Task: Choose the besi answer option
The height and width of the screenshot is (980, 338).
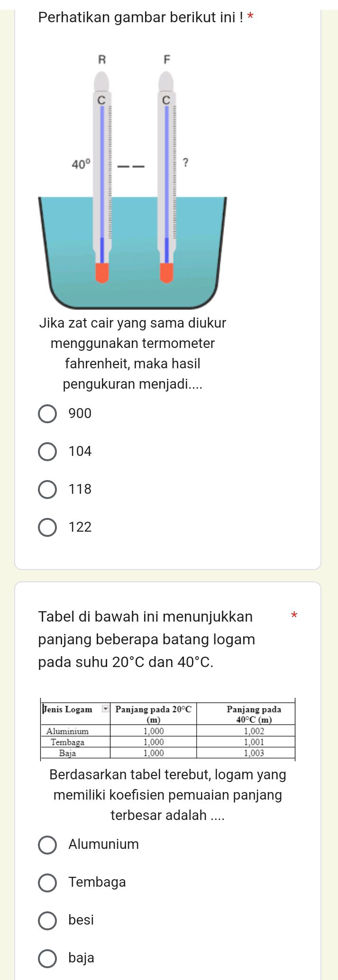Action: click(x=47, y=919)
